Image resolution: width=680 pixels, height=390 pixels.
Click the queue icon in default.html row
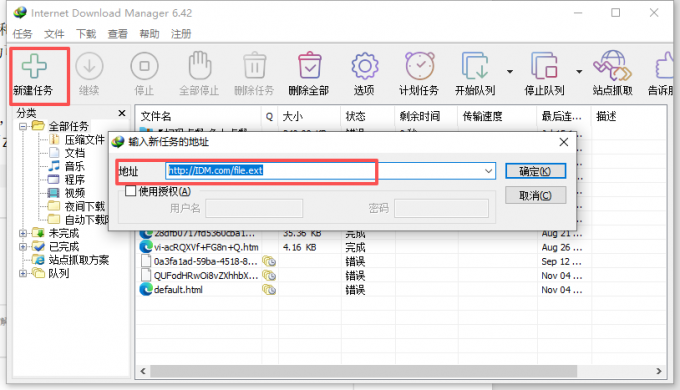pos(269,290)
